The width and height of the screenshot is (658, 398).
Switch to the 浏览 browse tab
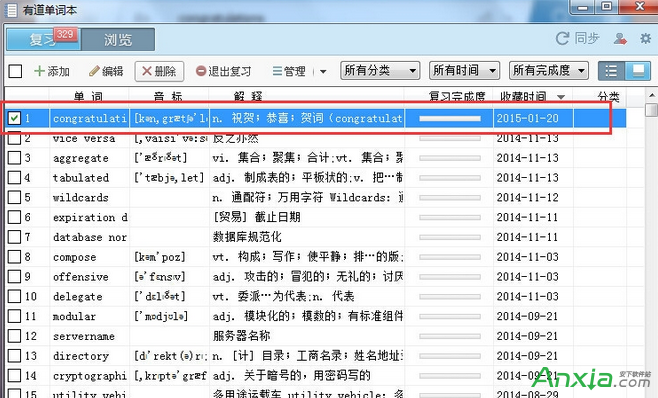point(118,39)
